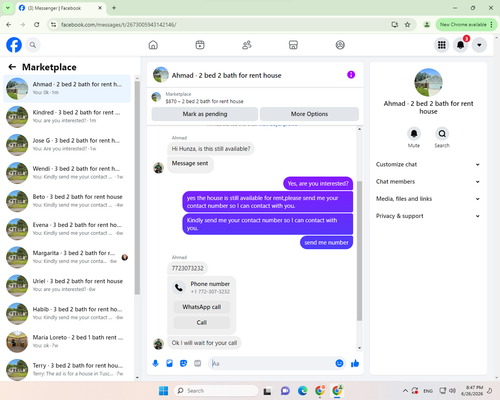Open the account dropdown arrow
Image resolution: width=500 pixels, height=400 pixels.
pyautogui.click(x=479, y=45)
